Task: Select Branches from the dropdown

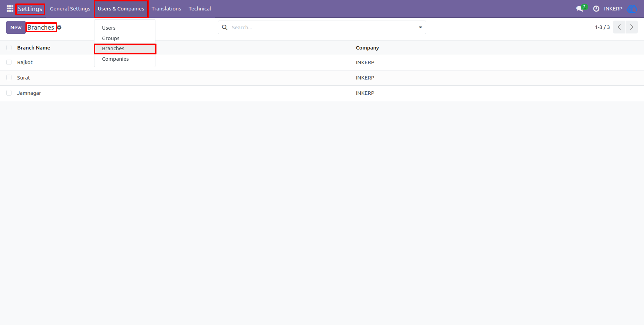Action: click(x=125, y=48)
